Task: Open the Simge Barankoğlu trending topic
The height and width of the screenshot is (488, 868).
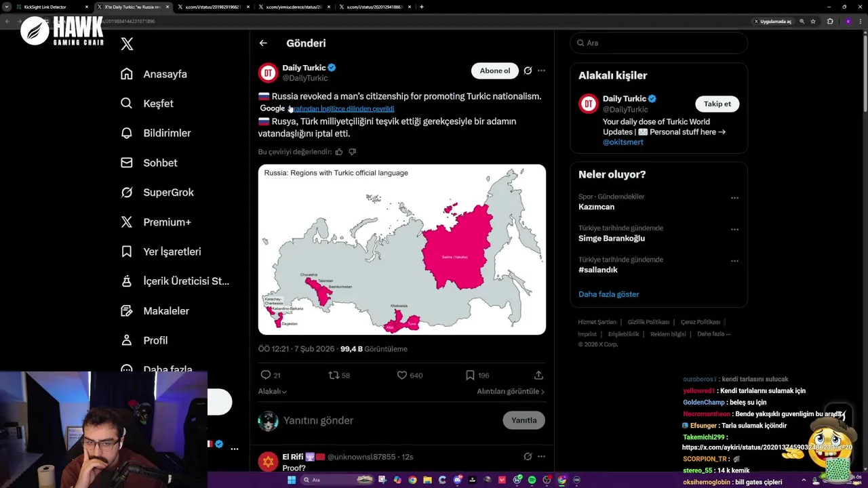Action: coord(612,239)
